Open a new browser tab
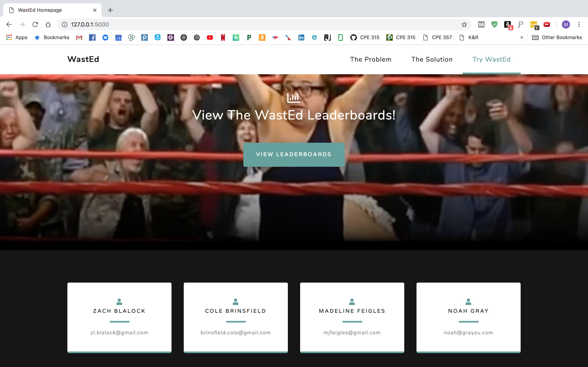The width and height of the screenshot is (588, 367). pos(110,10)
